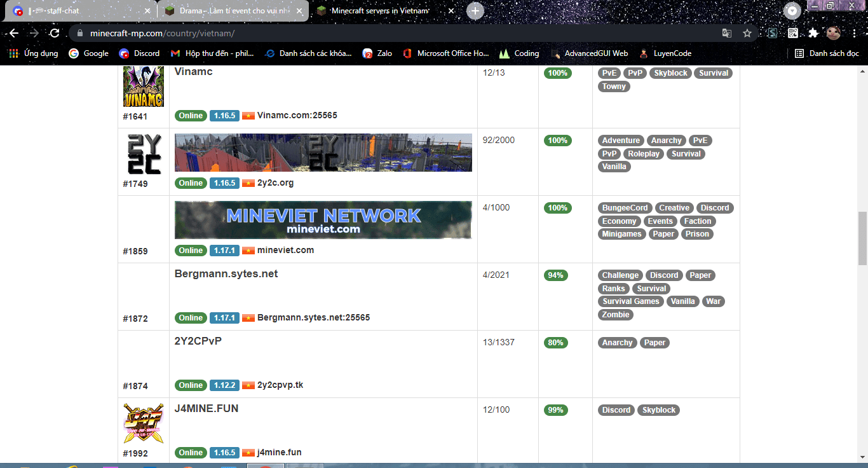The width and height of the screenshot is (868, 468).
Task: Open the tab search dropdown arrow
Action: click(792, 11)
